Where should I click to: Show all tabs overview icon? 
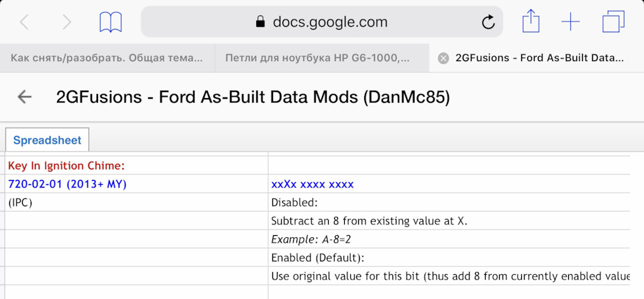tap(614, 22)
